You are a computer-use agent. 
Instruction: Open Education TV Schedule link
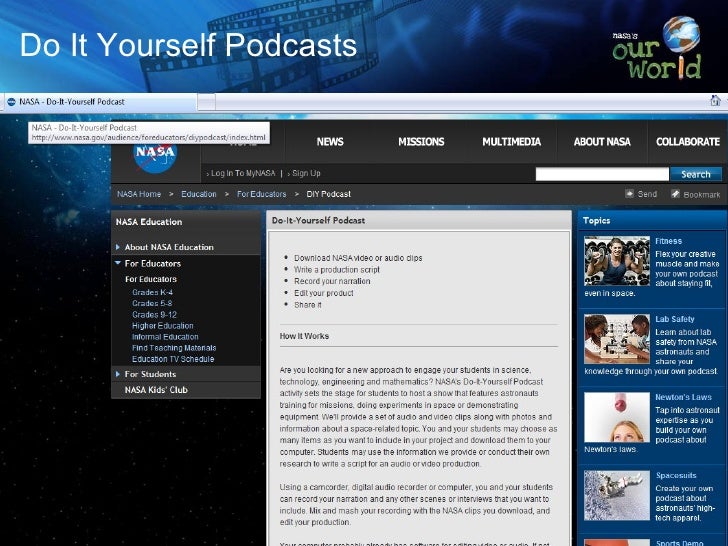(x=173, y=359)
